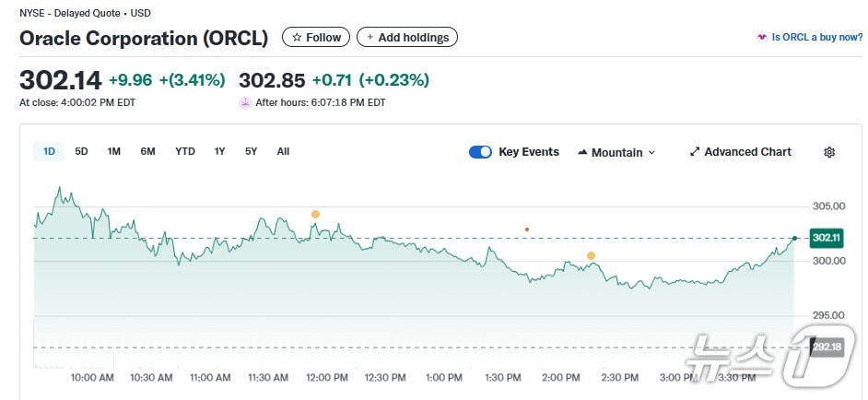Click the plus icon in Add holdings
The width and height of the screenshot is (868, 400).
click(x=370, y=38)
